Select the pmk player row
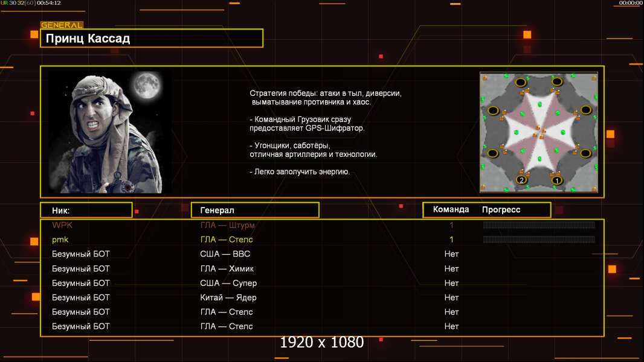This screenshot has width=644, height=362. coord(322,240)
